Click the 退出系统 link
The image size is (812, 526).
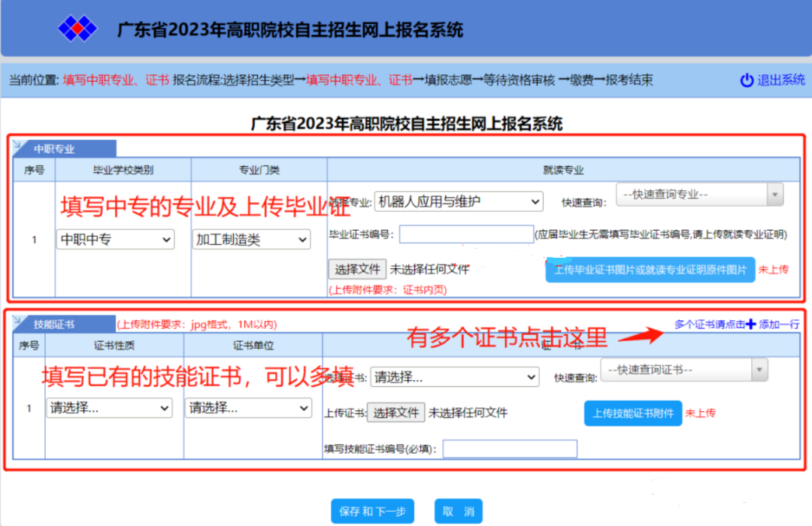782,79
